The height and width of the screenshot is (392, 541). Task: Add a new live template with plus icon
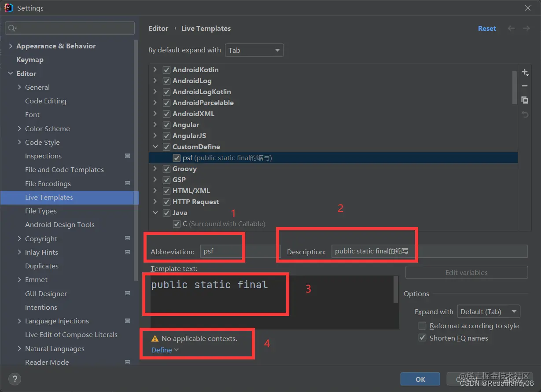525,72
